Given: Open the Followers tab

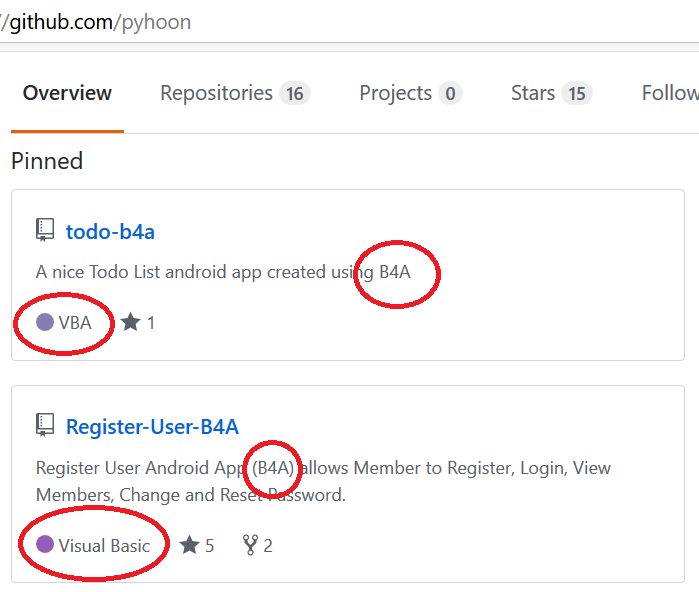Looking at the screenshot, I should [x=670, y=93].
